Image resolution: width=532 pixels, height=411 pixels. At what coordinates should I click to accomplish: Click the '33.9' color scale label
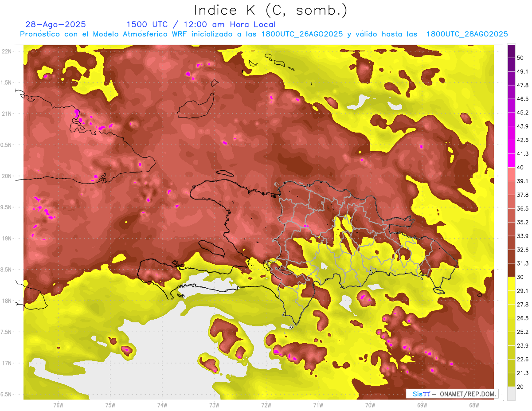click(523, 236)
